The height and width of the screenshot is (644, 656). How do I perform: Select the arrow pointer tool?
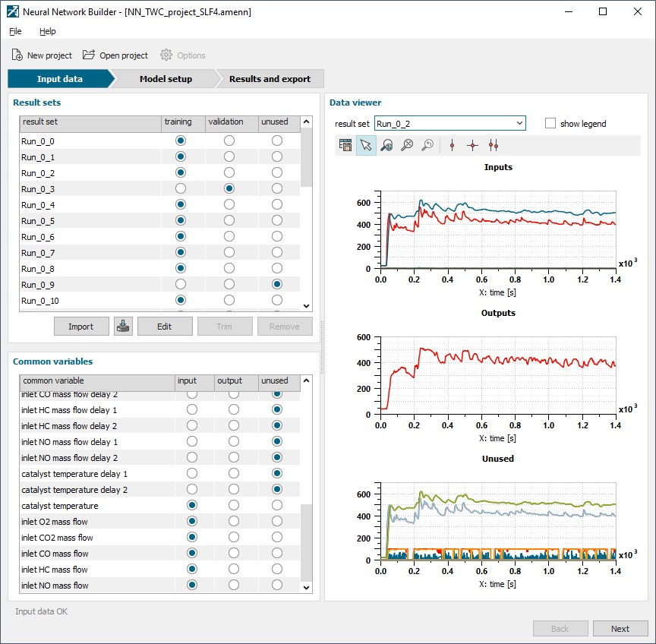366,145
